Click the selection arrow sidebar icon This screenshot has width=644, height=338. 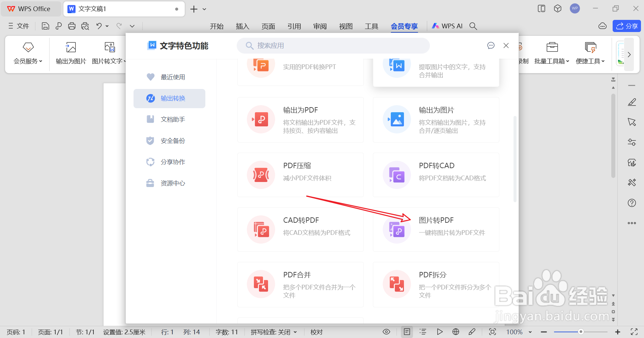[x=632, y=122]
